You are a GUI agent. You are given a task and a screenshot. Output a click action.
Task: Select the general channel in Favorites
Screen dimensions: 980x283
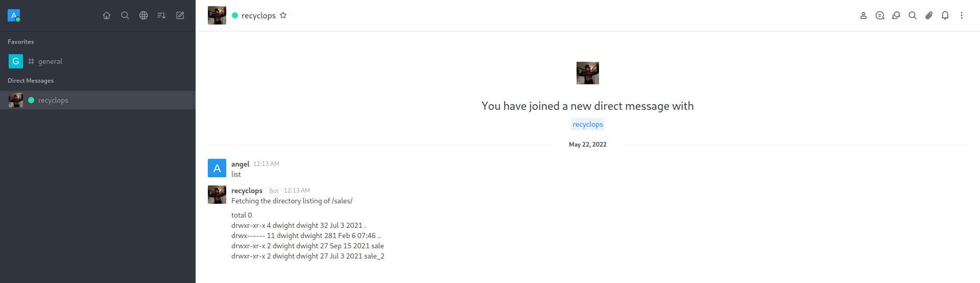(50, 61)
